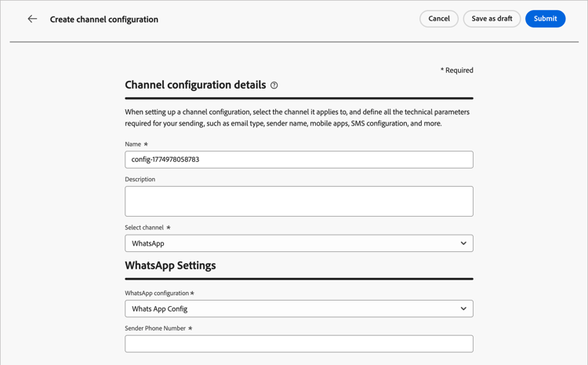
Task: Click the Select channel label
Action: pyautogui.click(x=144, y=228)
